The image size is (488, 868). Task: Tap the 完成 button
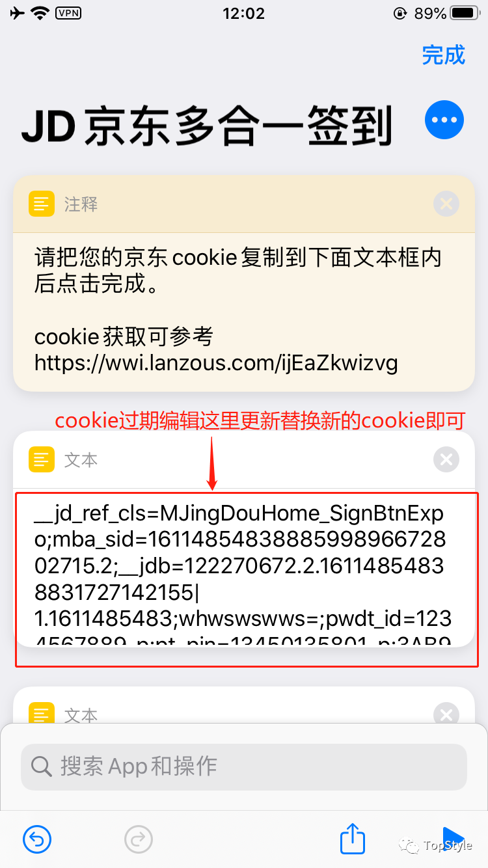[443, 55]
